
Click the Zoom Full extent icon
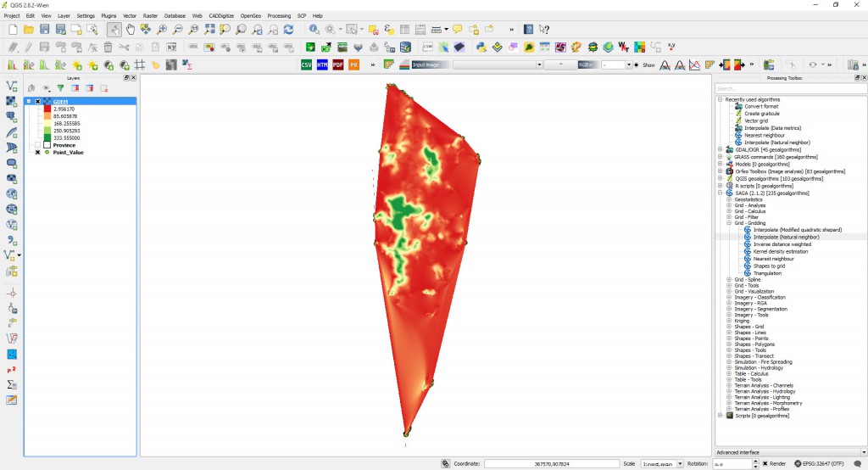click(x=209, y=30)
